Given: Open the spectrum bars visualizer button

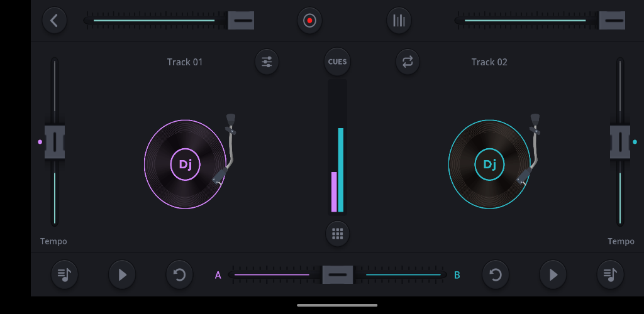Looking at the screenshot, I should coord(399,20).
